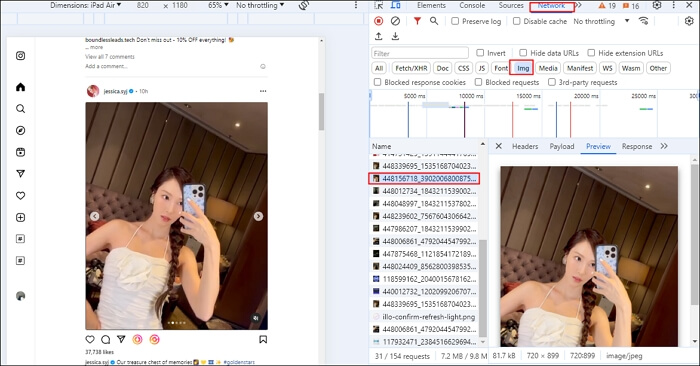Activate the inspect element picker icon
Viewport: 700px width, 366px height.
(x=379, y=5)
